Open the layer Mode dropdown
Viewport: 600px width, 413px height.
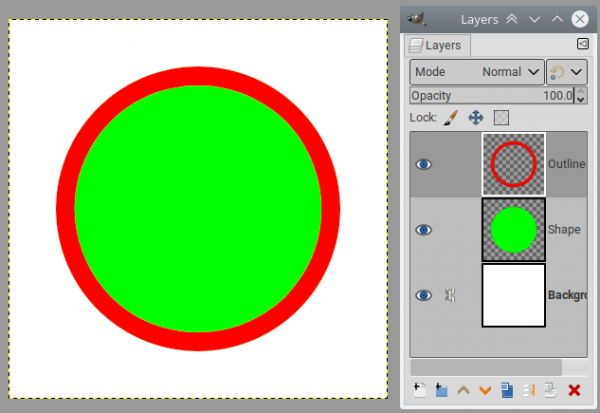[x=477, y=72]
